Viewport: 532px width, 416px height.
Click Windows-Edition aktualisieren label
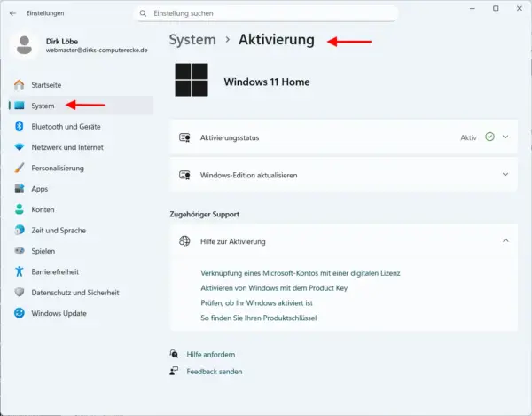(248, 175)
